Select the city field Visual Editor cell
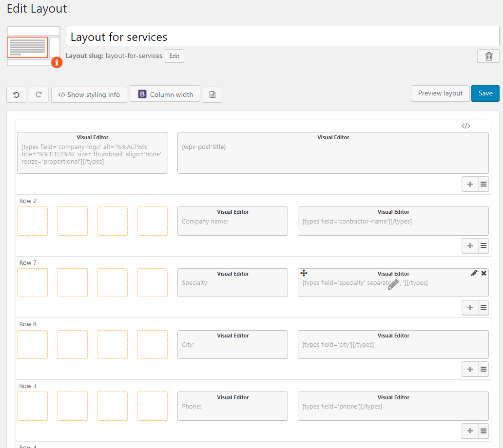503x448 pixels. pyautogui.click(x=393, y=344)
